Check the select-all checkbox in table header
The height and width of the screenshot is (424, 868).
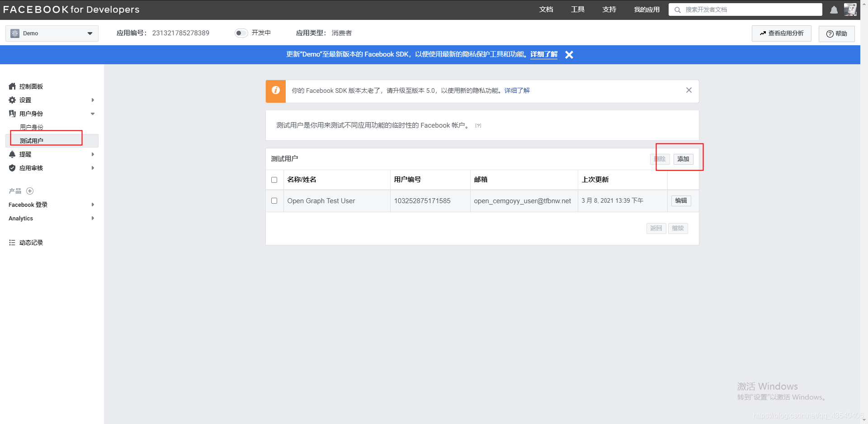pyautogui.click(x=274, y=180)
